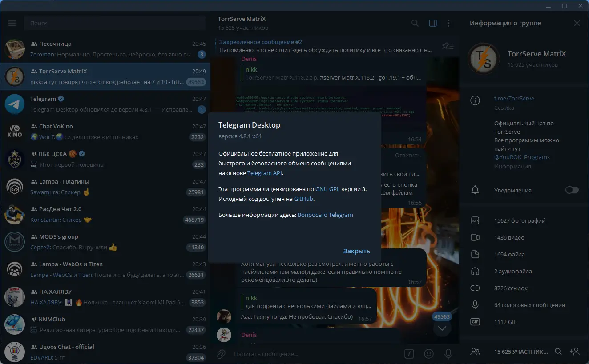Viewport: 589px width, 364px height.
Task: Click the notifications bell icon
Action: point(475,190)
